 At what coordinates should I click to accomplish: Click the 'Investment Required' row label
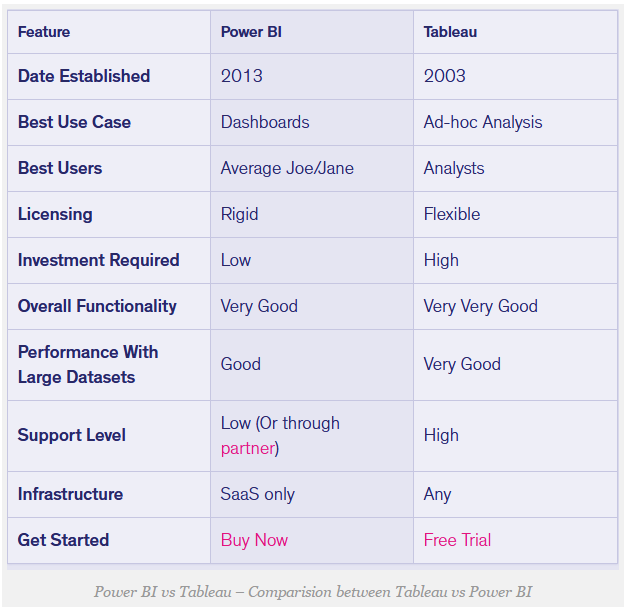coord(98,260)
